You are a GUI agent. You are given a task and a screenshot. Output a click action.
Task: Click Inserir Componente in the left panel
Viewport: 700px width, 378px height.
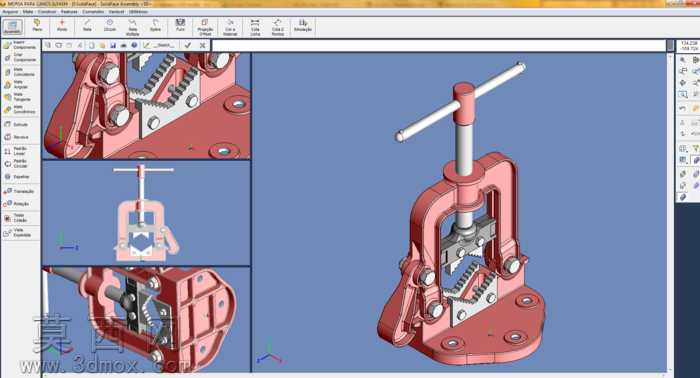coord(20,45)
